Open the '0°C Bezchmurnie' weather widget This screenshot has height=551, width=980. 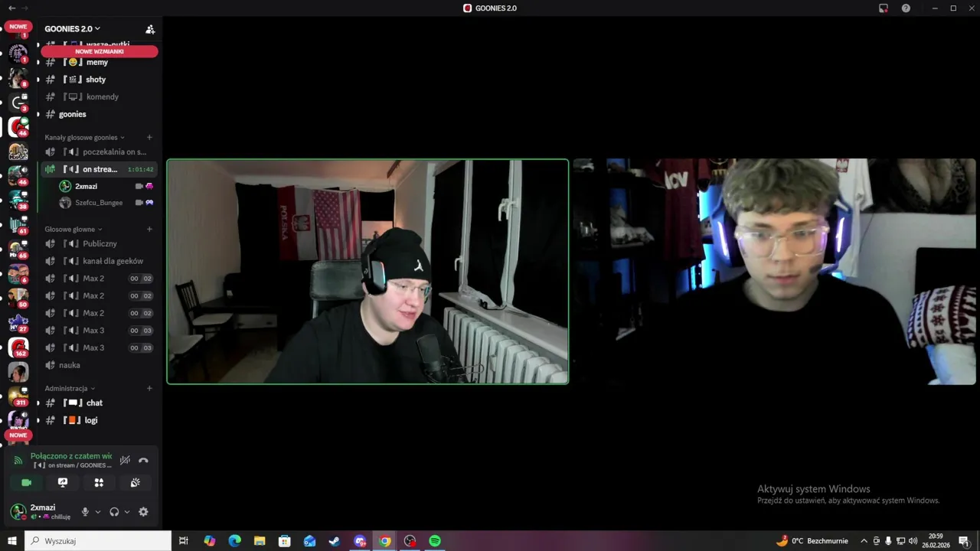[812, 541]
